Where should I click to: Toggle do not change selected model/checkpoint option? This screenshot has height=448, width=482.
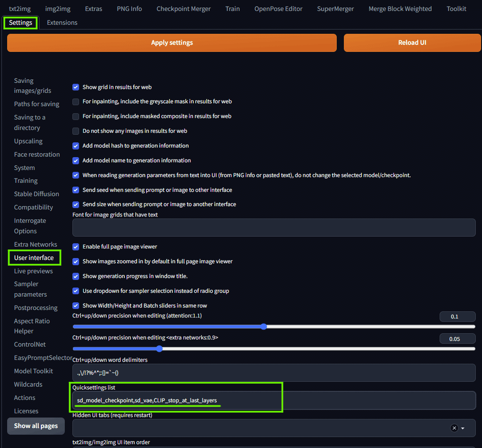76,175
